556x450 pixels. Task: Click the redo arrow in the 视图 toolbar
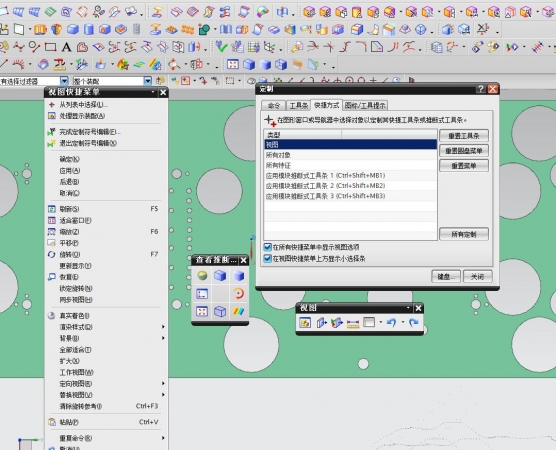pos(413,323)
